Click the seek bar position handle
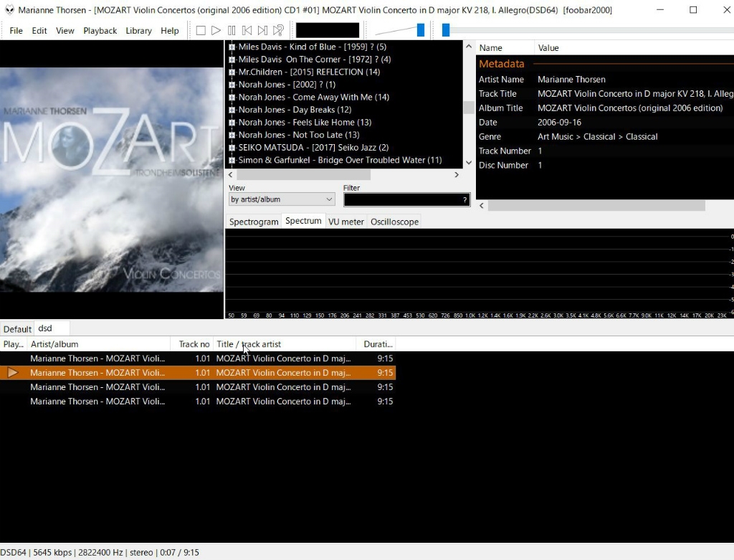The height and width of the screenshot is (560, 734). point(446,30)
